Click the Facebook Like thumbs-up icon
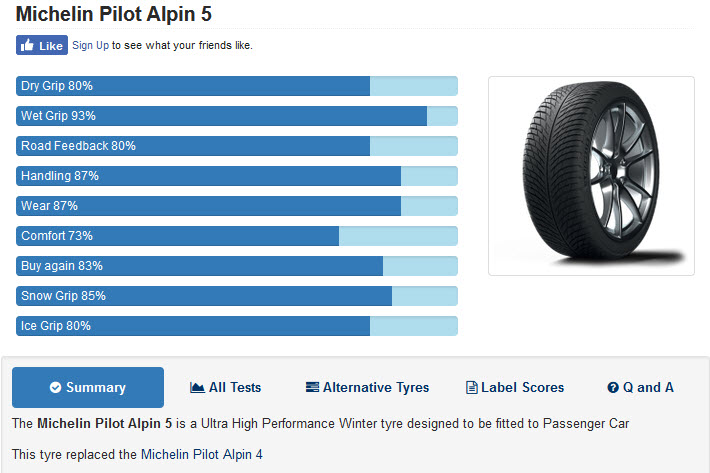Image resolution: width=710 pixels, height=473 pixels. (x=27, y=45)
